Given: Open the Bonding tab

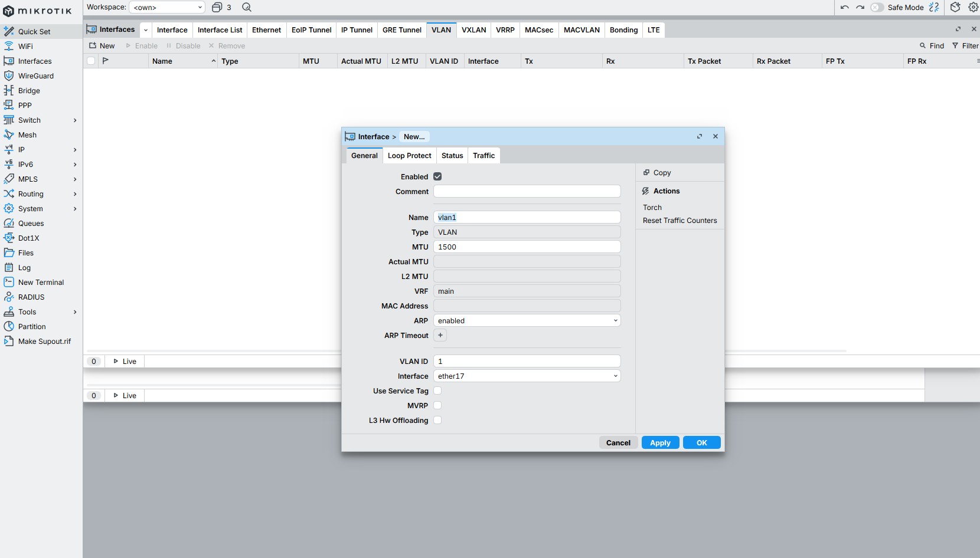Looking at the screenshot, I should [x=623, y=29].
